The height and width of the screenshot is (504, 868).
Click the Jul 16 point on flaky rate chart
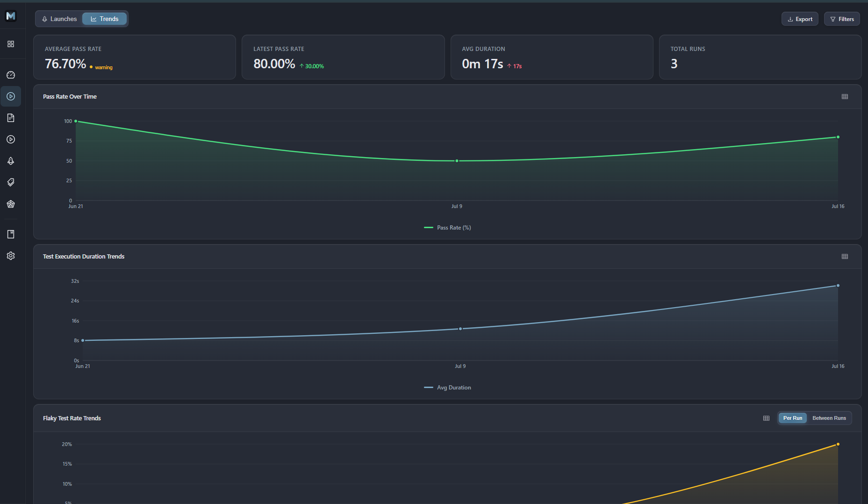(838, 444)
